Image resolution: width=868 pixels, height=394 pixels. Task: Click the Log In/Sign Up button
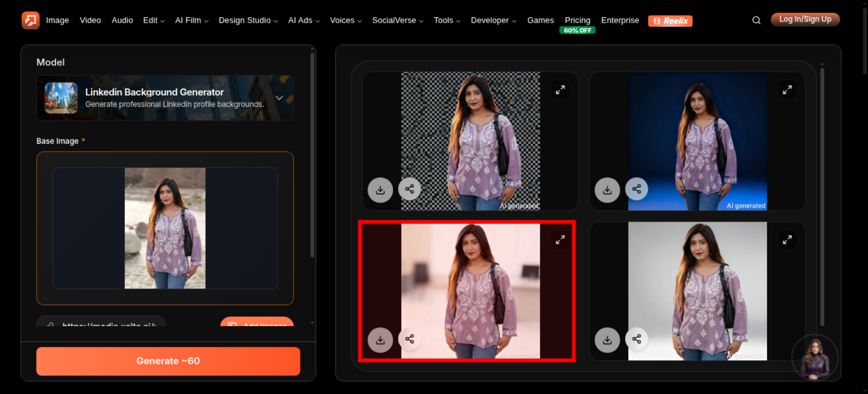coord(805,20)
